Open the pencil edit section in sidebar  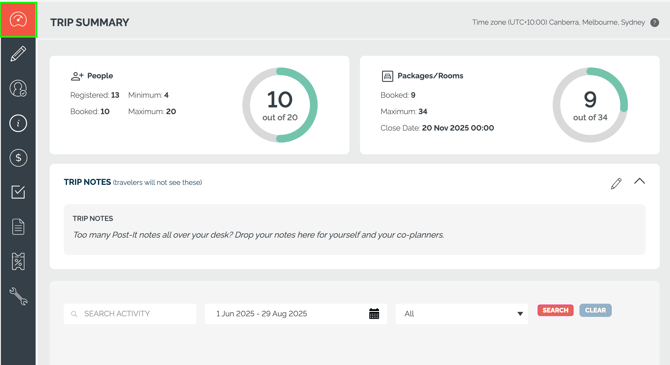click(x=18, y=54)
